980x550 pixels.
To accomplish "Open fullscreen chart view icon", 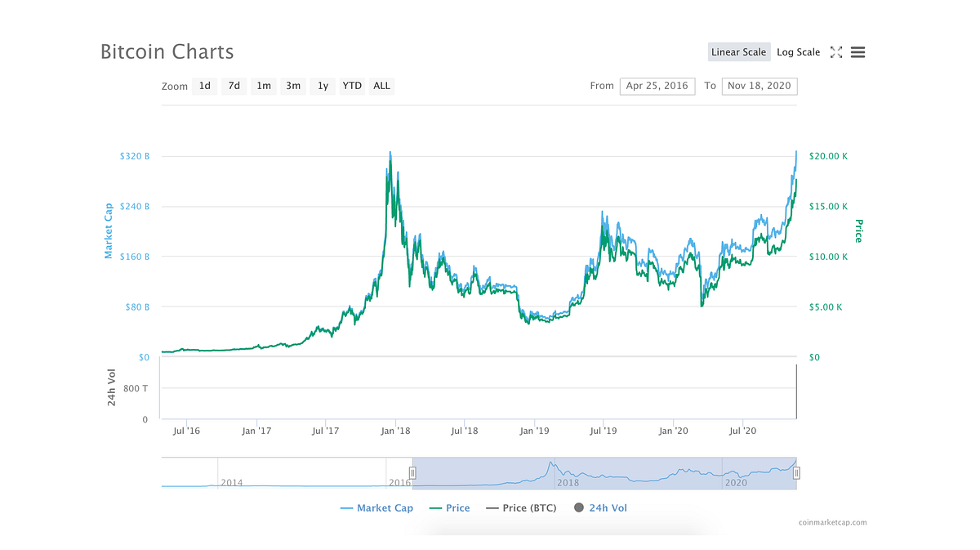I will [x=836, y=52].
